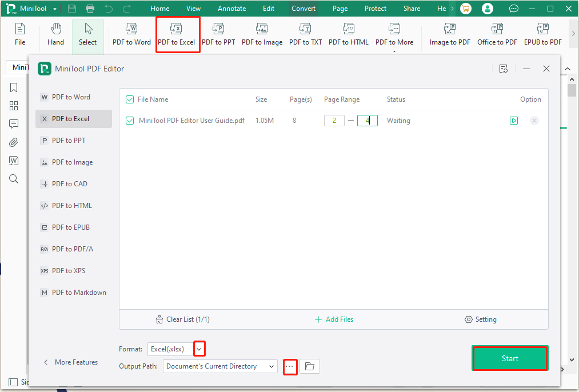Toggle the File Name select-all checkbox

click(x=129, y=99)
